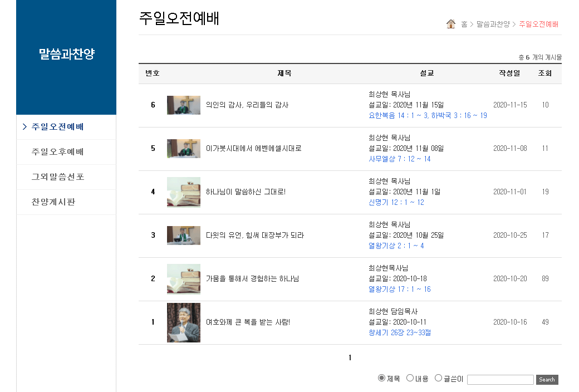The width and height of the screenshot is (579, 392).
Task: Click 설교일: 2020-10-18 text
Action: click(x=398, y=278)
